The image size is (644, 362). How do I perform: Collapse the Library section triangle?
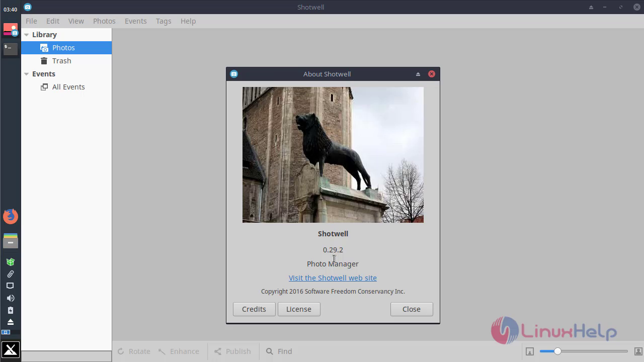27,35
